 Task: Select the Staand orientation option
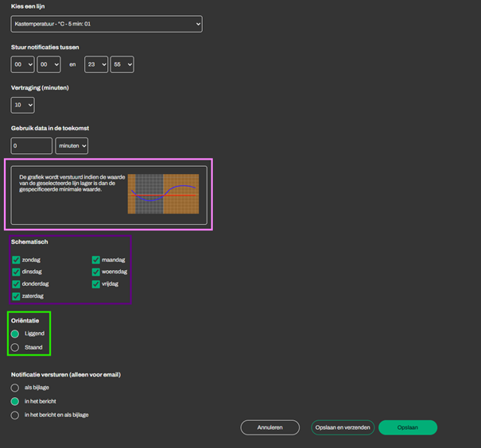tap(15, 347)
